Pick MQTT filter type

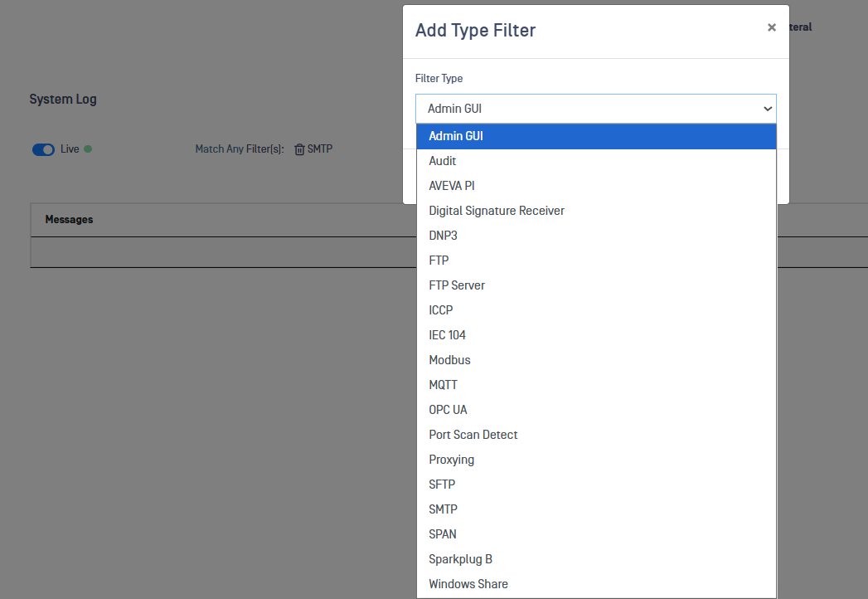pos(443,385)
